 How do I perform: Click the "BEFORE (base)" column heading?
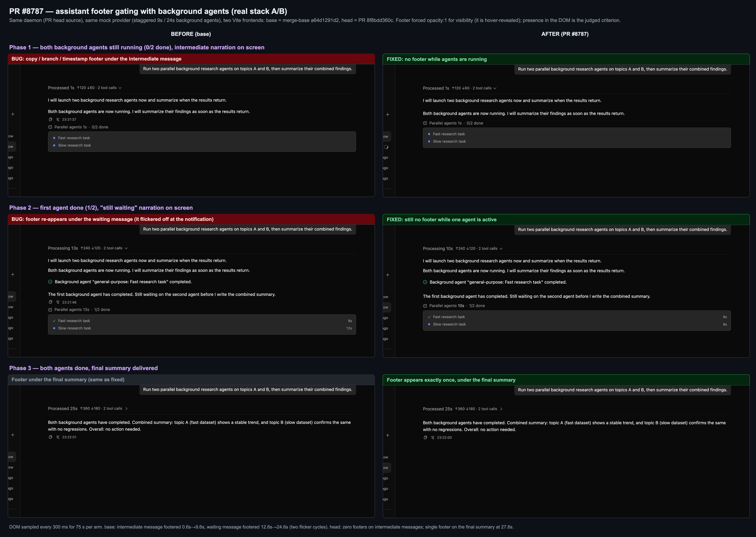[x=191, y=34]
